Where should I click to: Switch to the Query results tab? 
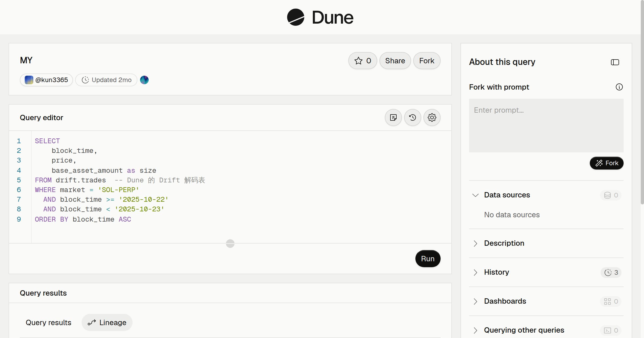pyautogui.click(x=49, y=322)
